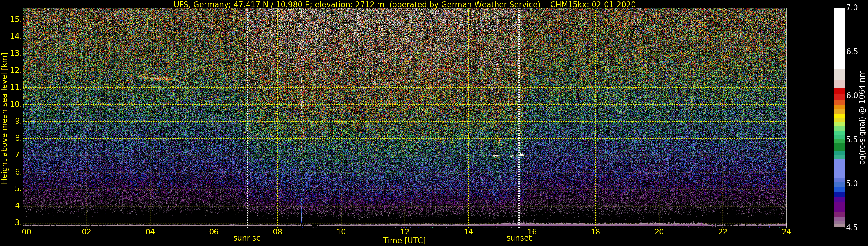Click time axis tick '06'
Viewport: 868px width, 246px height.
(x=214, y=232)
